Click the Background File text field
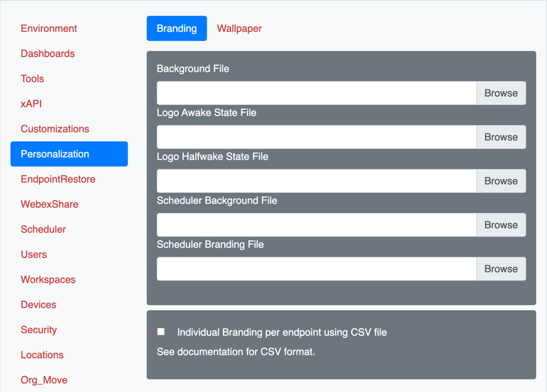547x392 pixels. [317, 93]
